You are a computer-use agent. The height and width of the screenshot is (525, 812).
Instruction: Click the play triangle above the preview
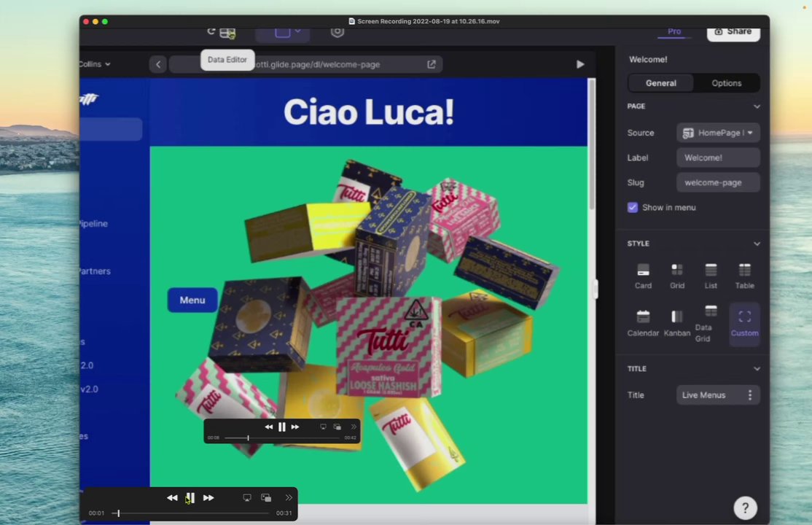pos(580,64)
